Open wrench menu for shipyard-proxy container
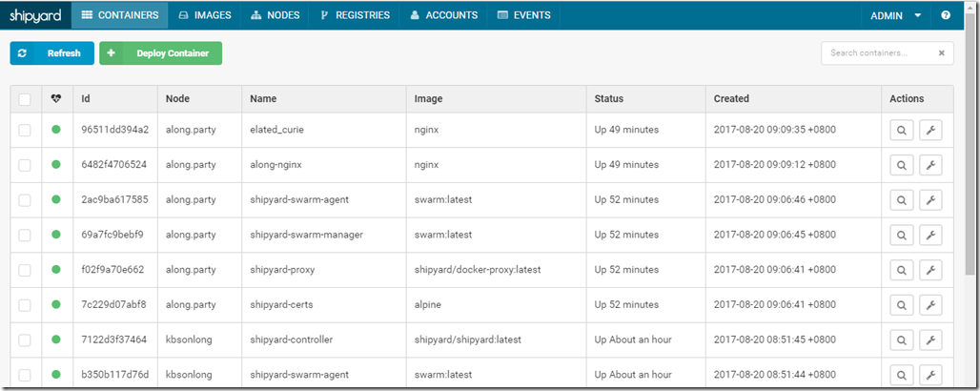Screen dimensions: 980x391 point(930,270)
